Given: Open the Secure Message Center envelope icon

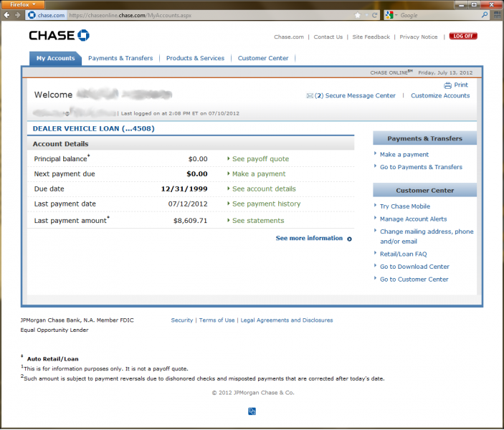Looking at the screenshot, I should coord(310,95).
